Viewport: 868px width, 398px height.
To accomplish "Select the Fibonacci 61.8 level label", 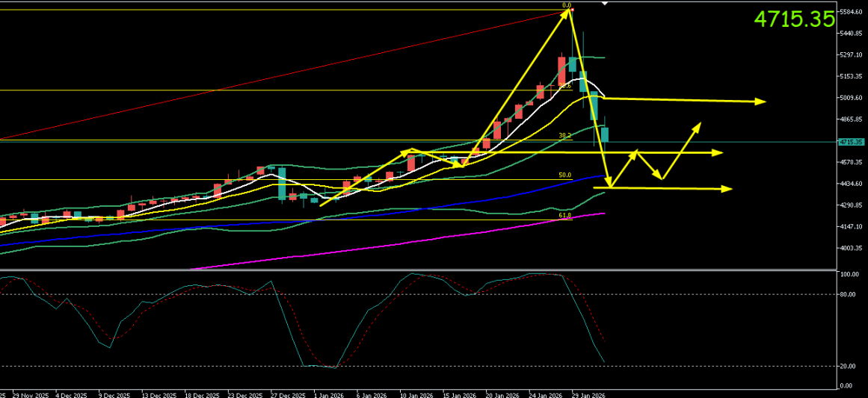I will tap(565, 215).
